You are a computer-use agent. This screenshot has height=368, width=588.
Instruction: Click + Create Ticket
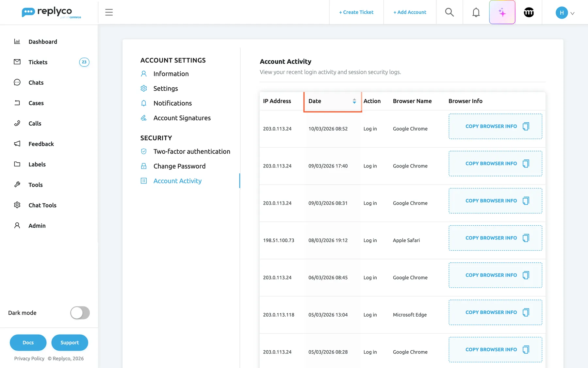[x=356, y=12]
